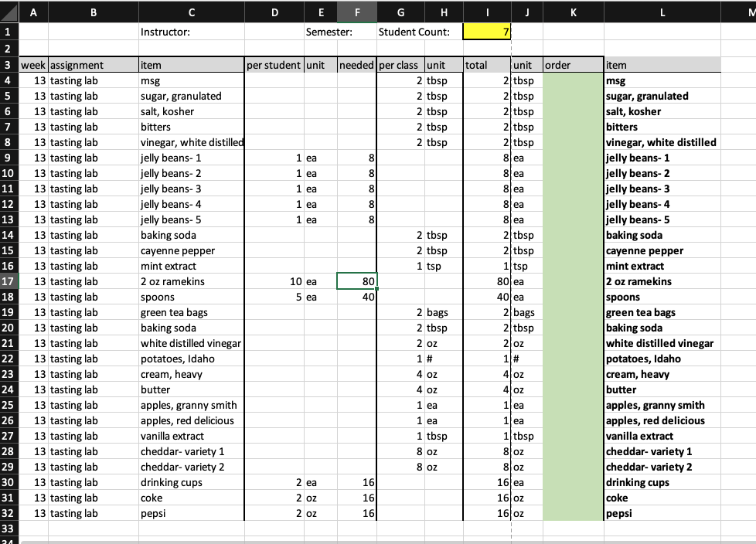Click 'sugar, granulated' in column C

192,96
